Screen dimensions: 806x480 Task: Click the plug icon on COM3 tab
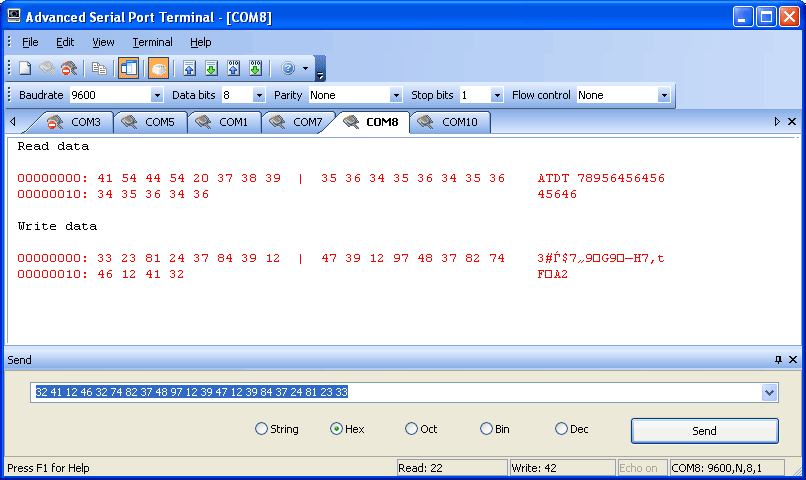54,122
